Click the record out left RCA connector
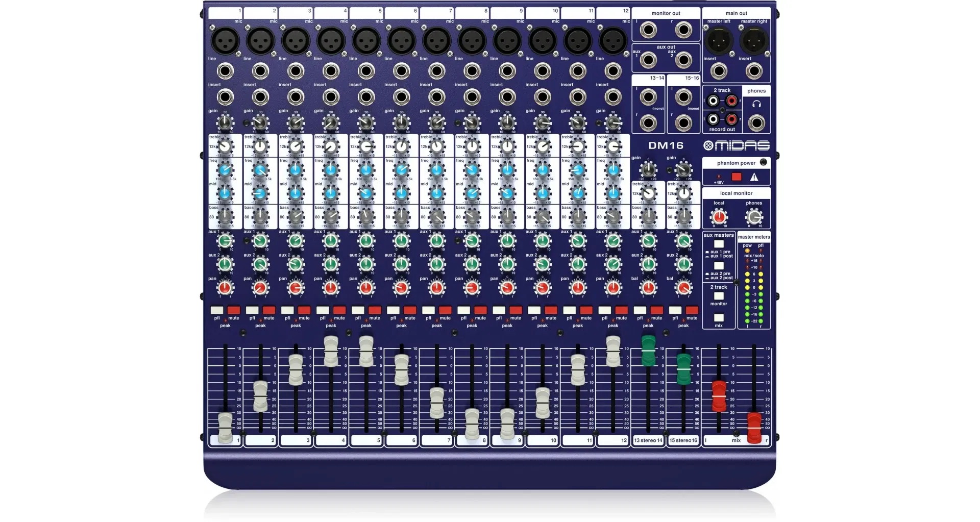Image resolution: width=980 pixels, height=522 pixels. coord(713,118)
